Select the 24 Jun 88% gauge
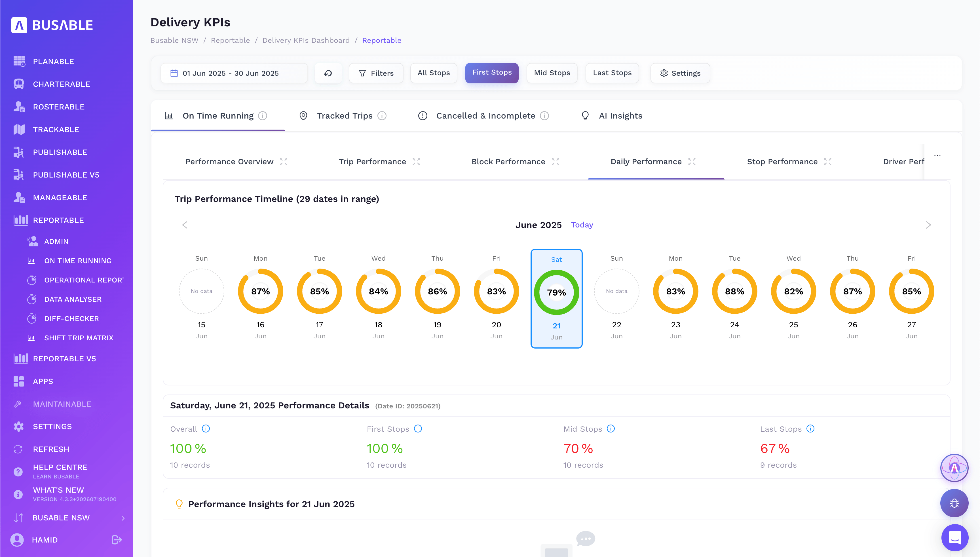The width and height of the screenshot is (980, 557). tap(734, 291)
